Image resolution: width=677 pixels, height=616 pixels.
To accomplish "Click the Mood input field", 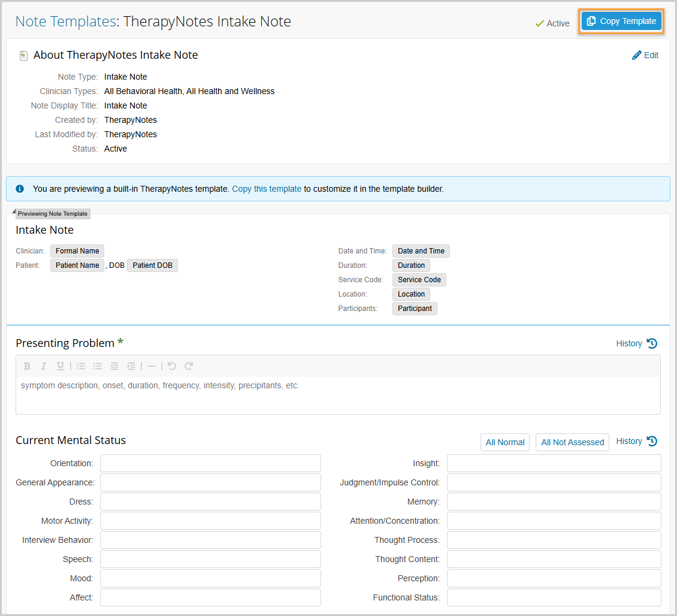I will click(210, 578).
